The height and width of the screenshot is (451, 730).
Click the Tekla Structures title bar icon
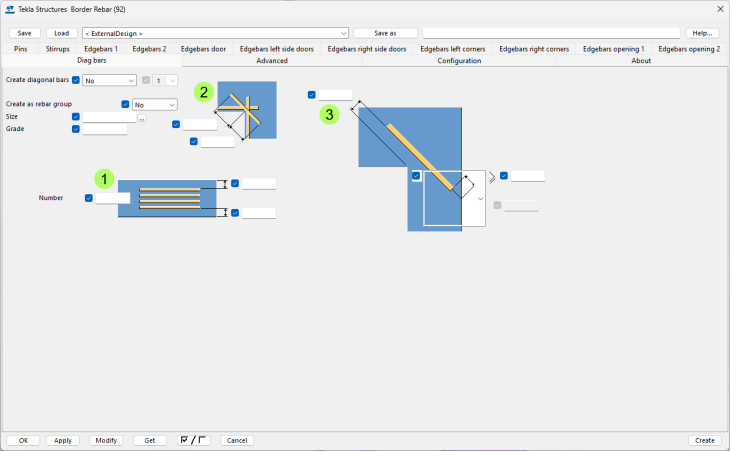tap(10, 9)
